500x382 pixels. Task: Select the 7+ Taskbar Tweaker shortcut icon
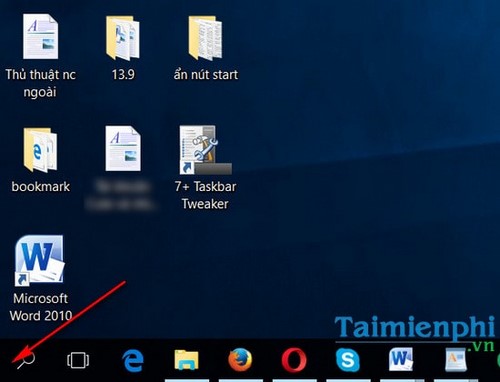pyautogui.click(x=206, y=150)
